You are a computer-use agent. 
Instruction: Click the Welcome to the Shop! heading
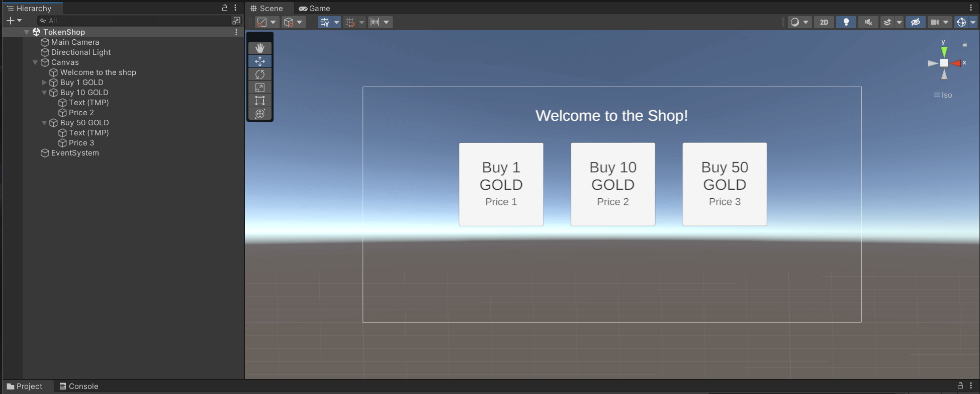611,116
